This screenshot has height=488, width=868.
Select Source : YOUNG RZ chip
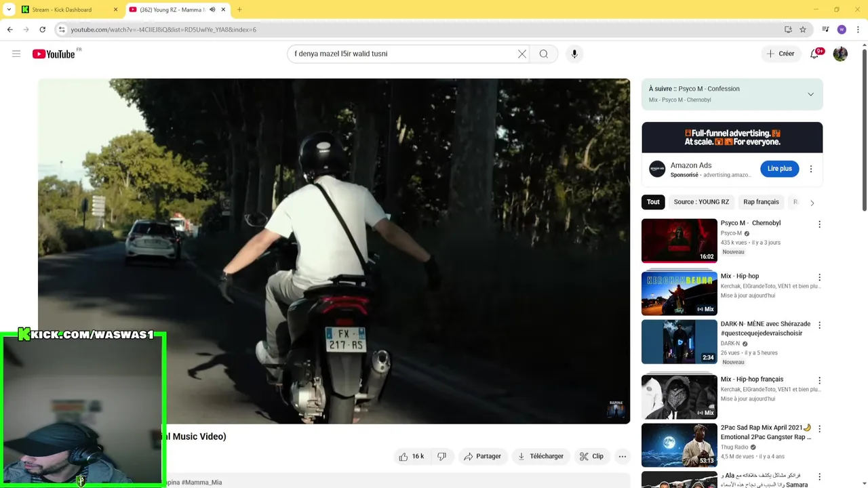pyautogui.click(x=701, y=202)
